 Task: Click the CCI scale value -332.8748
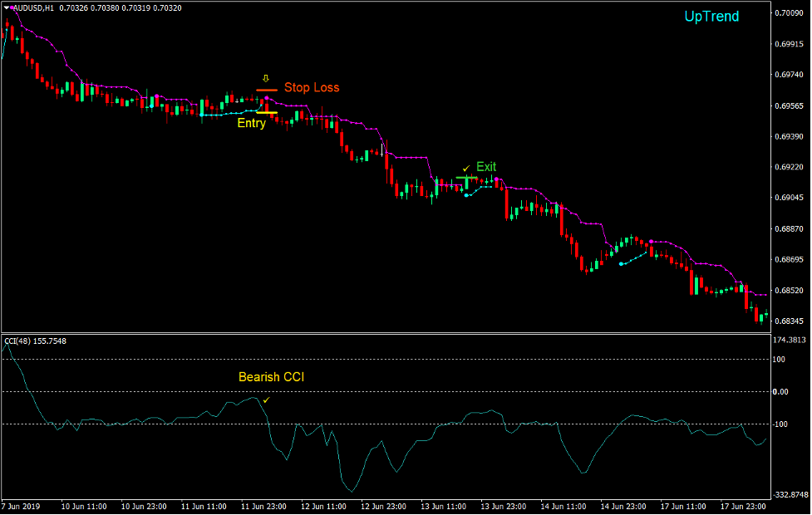[x=790, y=495]
